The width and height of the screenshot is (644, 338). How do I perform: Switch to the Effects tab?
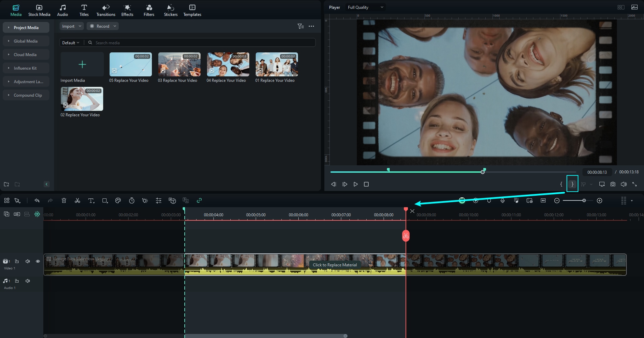[x=127, y=10]
